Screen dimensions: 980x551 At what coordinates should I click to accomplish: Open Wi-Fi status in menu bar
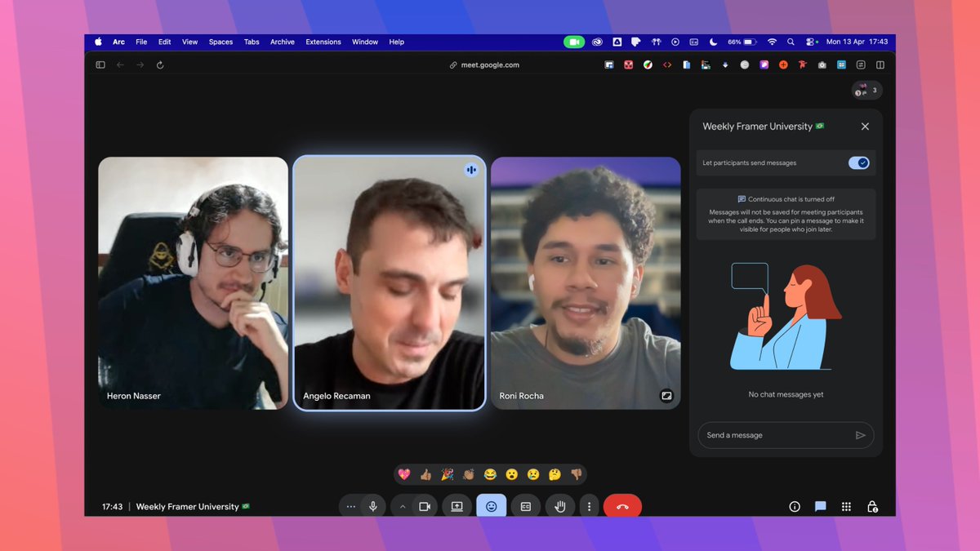(x=772, y=42)
